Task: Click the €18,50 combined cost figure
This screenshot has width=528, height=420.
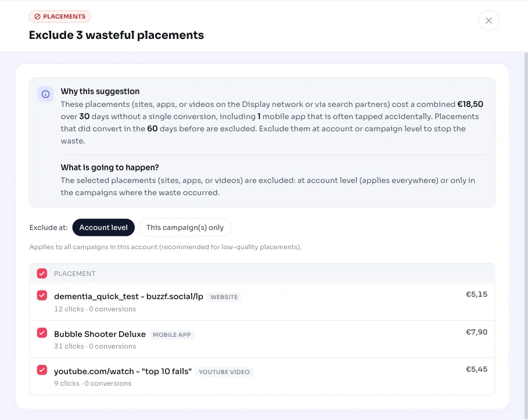Action: point(470,104)
